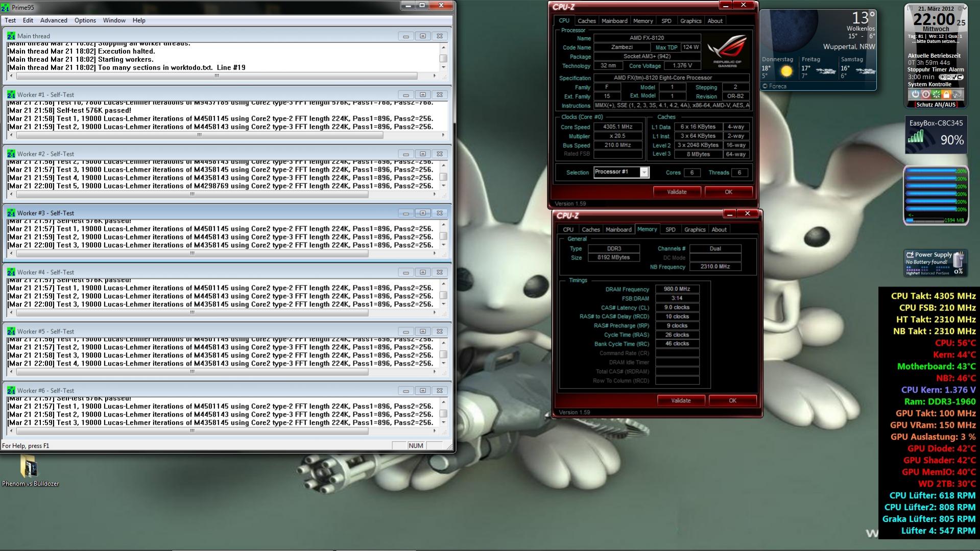Click the timer reset arrow icon
The height and width of the screenshot is (551, 980).
960,77
